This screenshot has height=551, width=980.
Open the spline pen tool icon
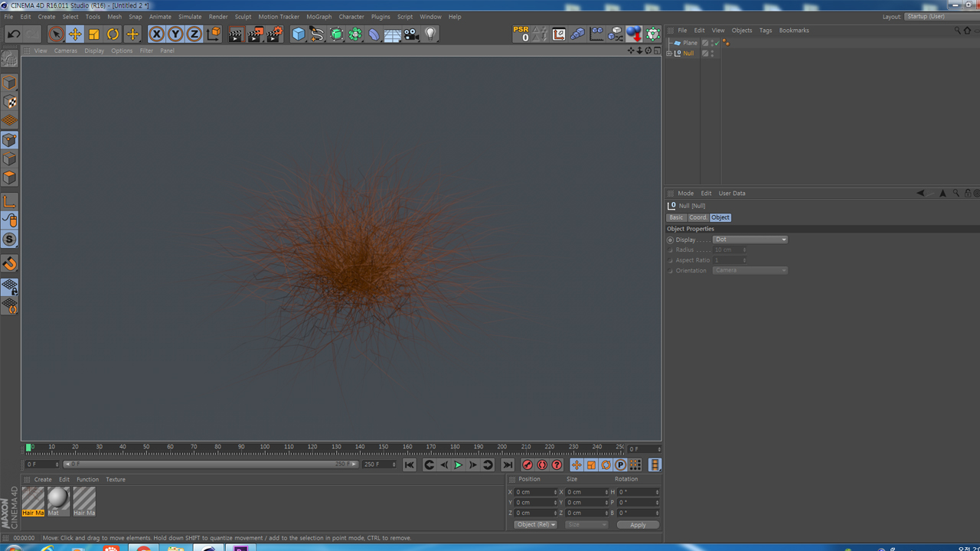click(x=317, y=34)
